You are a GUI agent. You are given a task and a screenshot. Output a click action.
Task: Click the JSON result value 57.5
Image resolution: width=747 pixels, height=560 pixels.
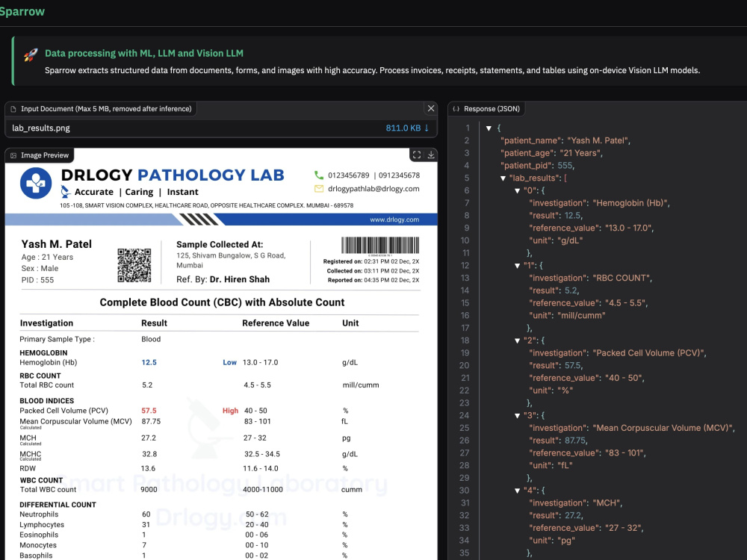click(573, 366)
